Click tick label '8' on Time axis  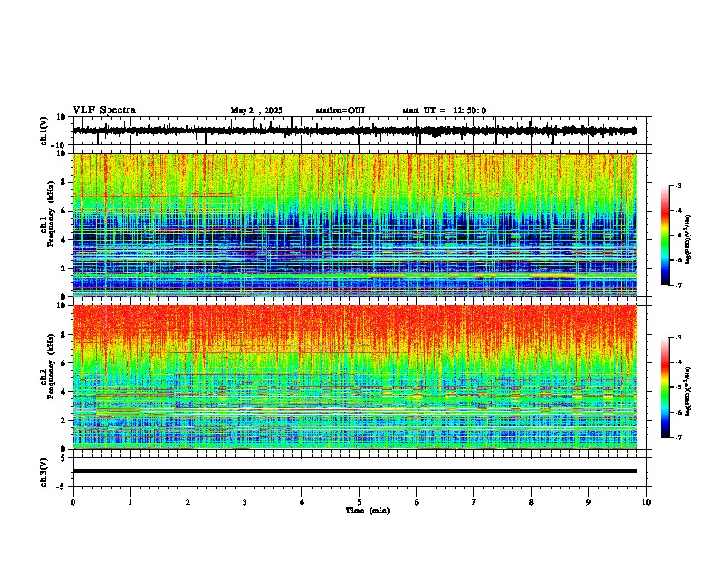(531, 502)
